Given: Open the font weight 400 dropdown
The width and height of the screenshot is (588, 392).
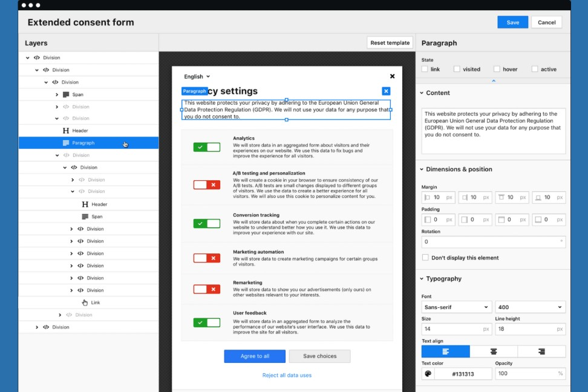Looking at the screenshot, I should point(531,307).
